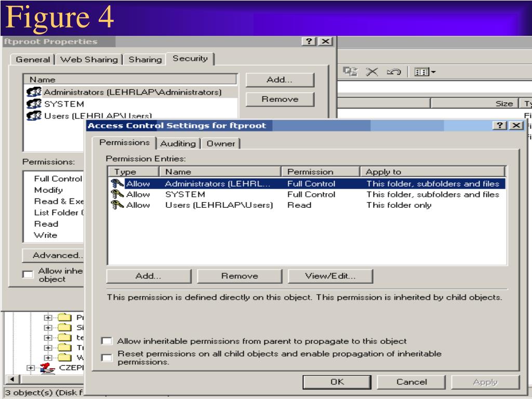The image size is (532, 399).
Task: Click 'Modify' in the Permissions list
Action: (x=48, y=190)
